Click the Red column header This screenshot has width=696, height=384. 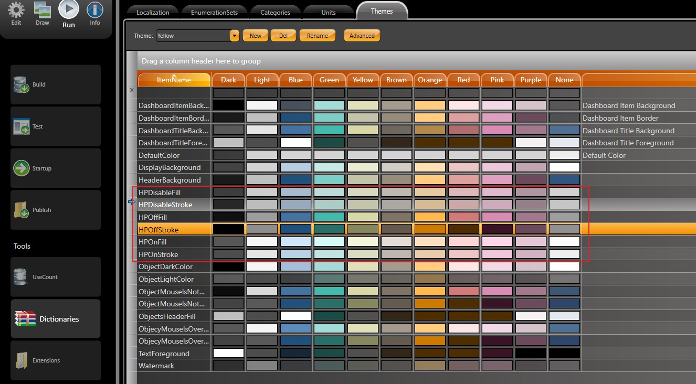pos(463,80)
